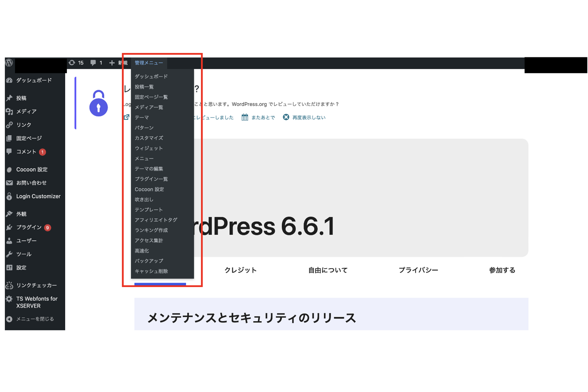
Task: Choose テーマの編集 in the dropdown
Action: pos(162,169)
